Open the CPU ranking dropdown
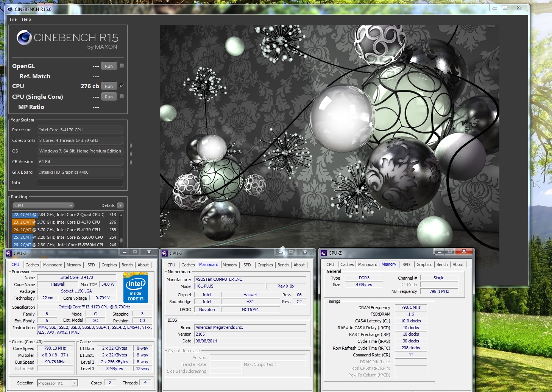552x392 pixels. (44, 205)
